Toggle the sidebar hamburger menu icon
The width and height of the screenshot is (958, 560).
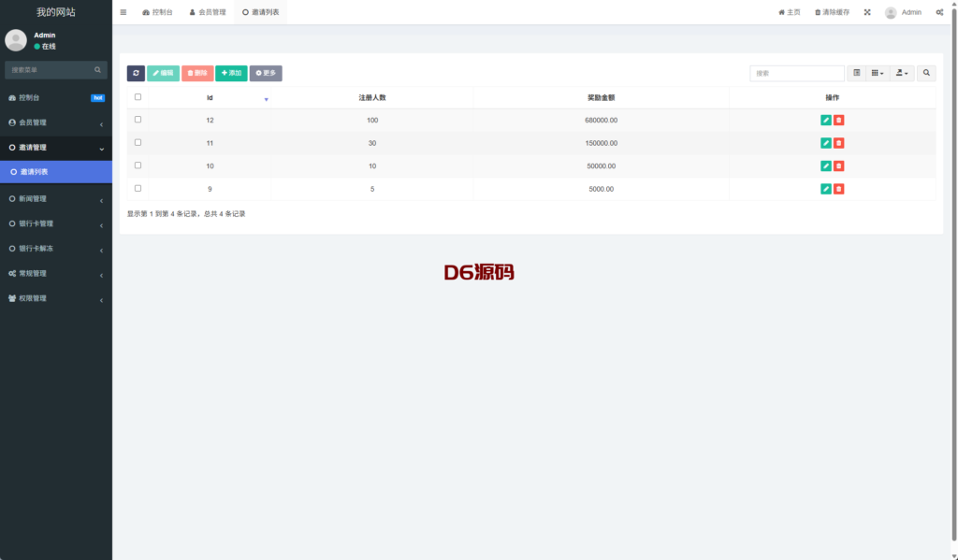point(123,12)
